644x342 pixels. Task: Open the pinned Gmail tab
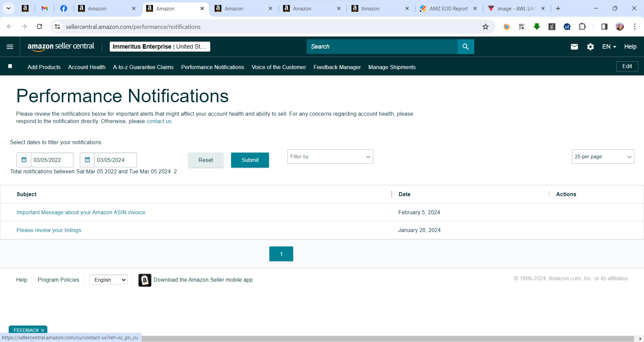[44, 8]
